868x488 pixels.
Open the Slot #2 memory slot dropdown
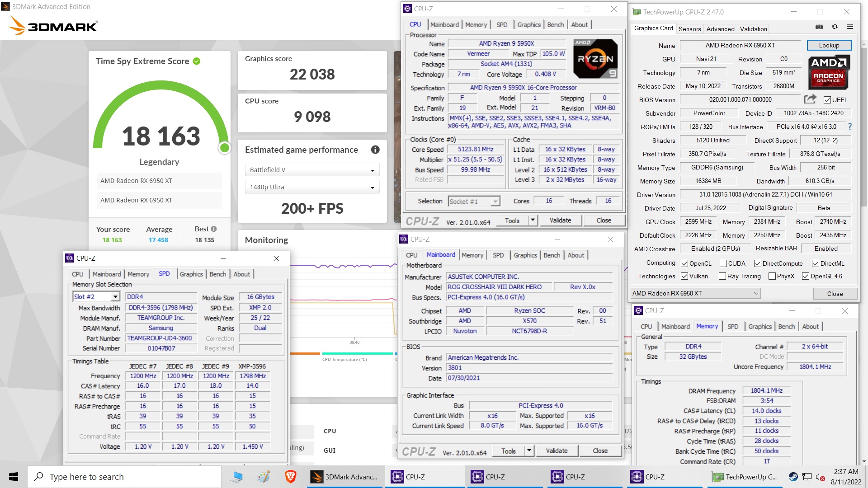pyautogui.click(x=96, y=296)
